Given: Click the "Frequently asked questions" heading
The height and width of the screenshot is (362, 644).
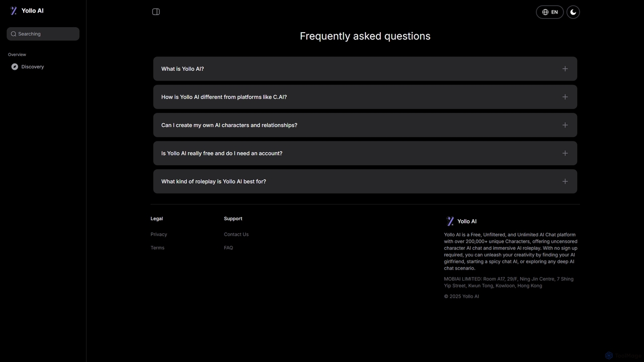Looking at the screenshot, I should [x=365, y=36].
